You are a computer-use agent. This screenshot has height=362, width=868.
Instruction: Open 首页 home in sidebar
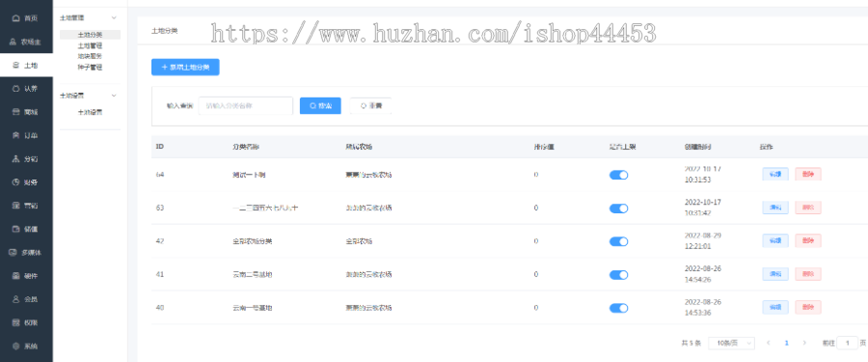pos(26,18)
